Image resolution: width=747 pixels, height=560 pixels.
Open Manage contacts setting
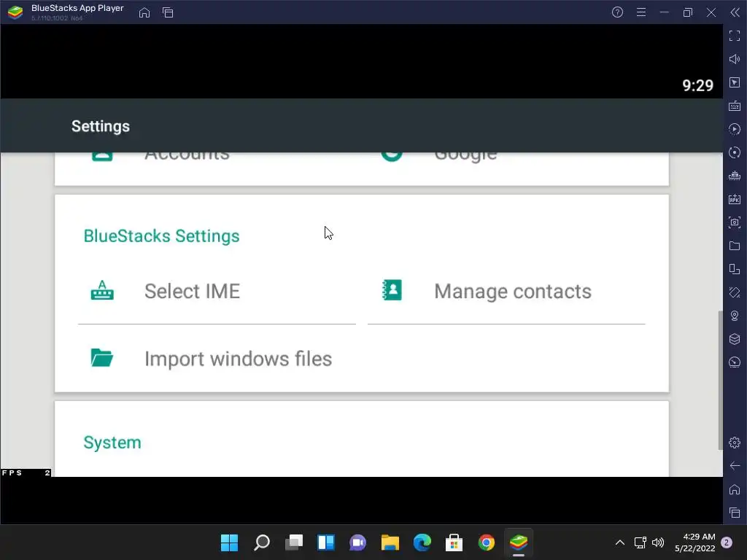tap(506, 291)
